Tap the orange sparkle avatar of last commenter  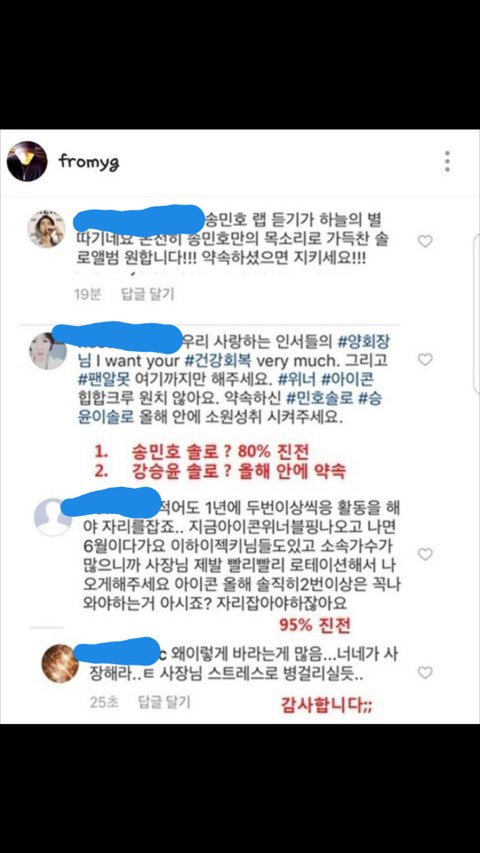coord(60,664)
